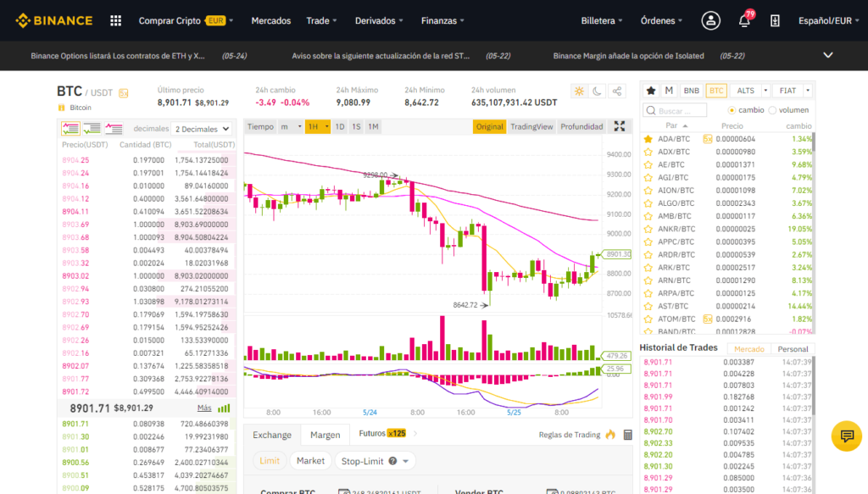Show buy orders only book icon
The height and width of the screenshot is (494, 868).
[x=92, y=128]
